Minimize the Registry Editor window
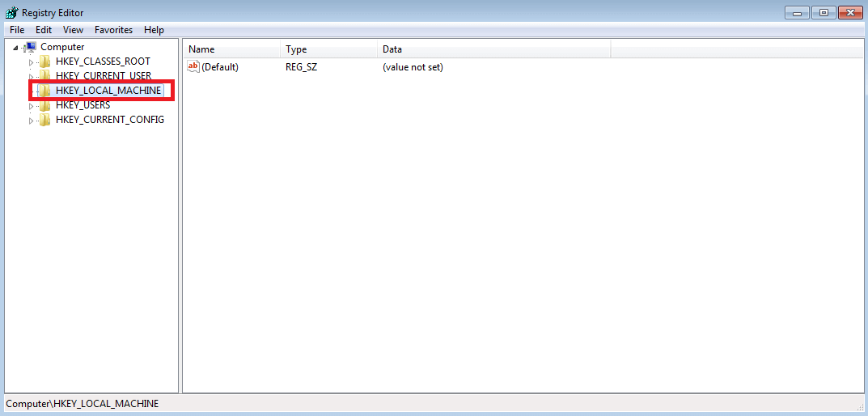 [x=798, y=12]
